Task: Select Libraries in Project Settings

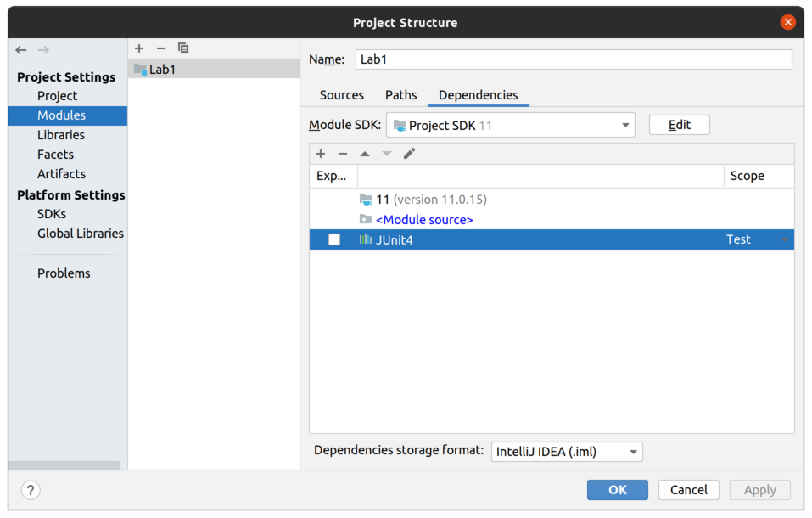Action: pyautogui.click(x=61, y=135)
